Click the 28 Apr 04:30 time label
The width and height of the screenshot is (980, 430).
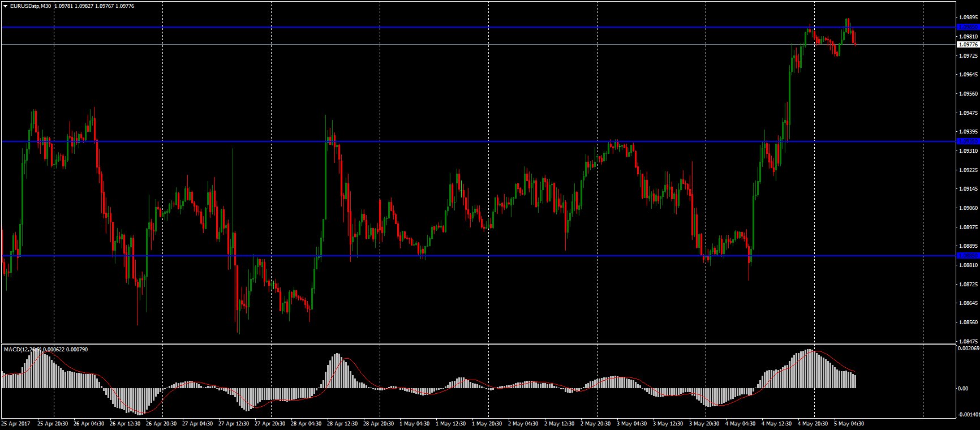click(x=306, y=423)
